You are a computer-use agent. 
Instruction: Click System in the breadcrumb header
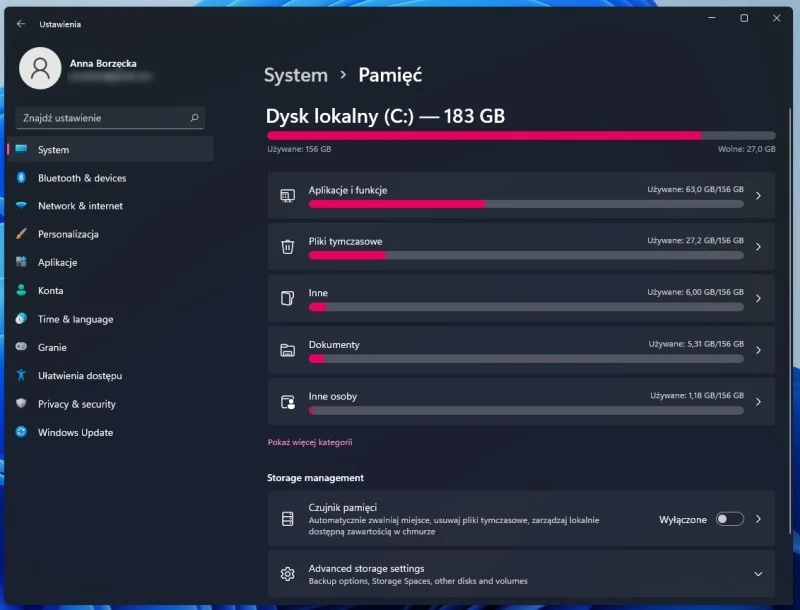(295, 75)
